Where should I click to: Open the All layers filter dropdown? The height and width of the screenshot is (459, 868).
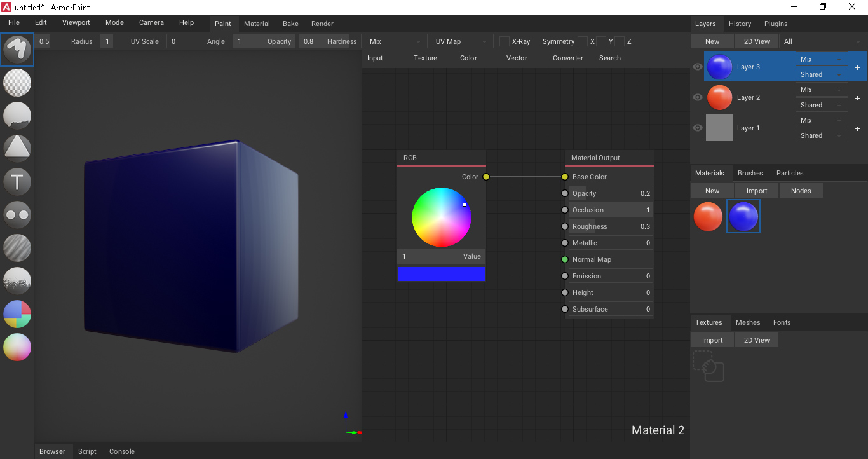tap(822, 41)
